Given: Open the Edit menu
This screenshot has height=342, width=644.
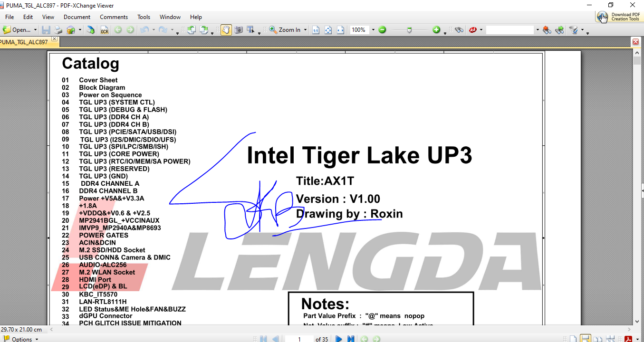Looking at the screenshot, I should (x=28, y=17).
